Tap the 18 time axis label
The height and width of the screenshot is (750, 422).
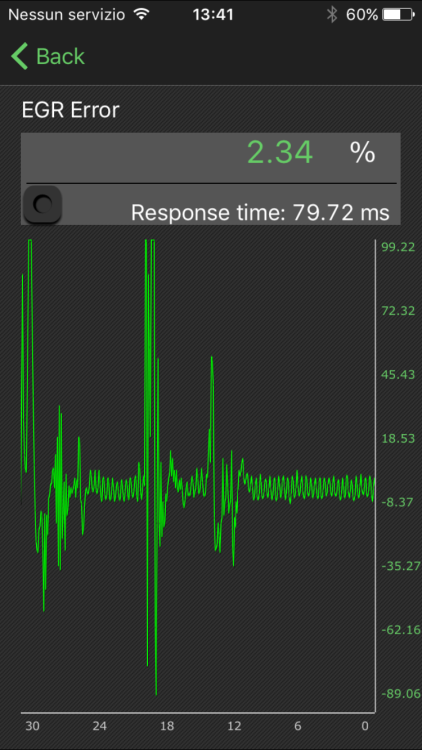pos(167,726)
